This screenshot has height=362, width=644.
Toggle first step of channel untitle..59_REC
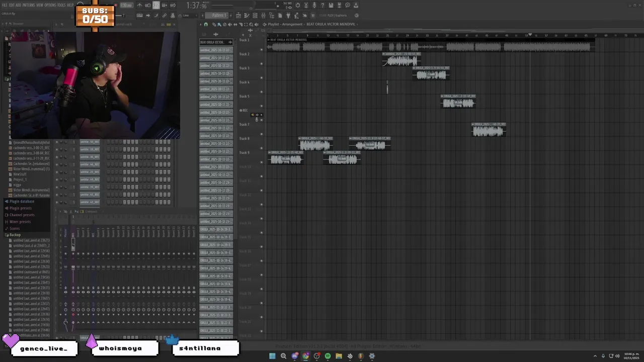(x=108, y=150)
